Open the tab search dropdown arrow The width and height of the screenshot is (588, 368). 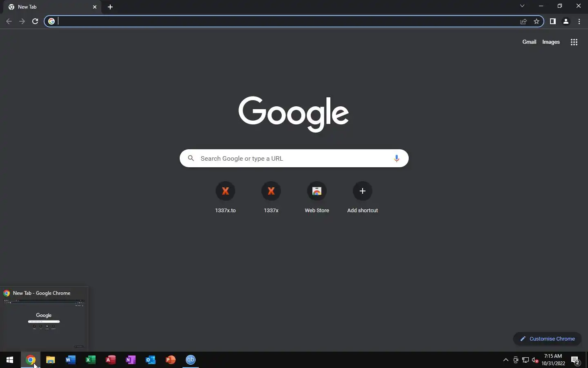click(x=522, y=6)
